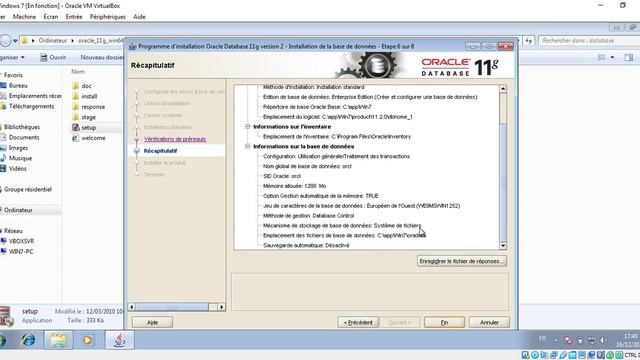Open VBOXSVR network computer

(x=18, y=241)
